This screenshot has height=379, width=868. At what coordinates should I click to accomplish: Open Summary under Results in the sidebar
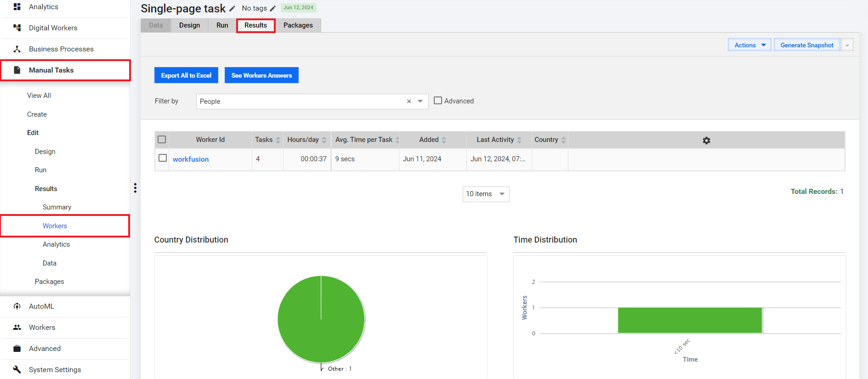coord(57,207)
